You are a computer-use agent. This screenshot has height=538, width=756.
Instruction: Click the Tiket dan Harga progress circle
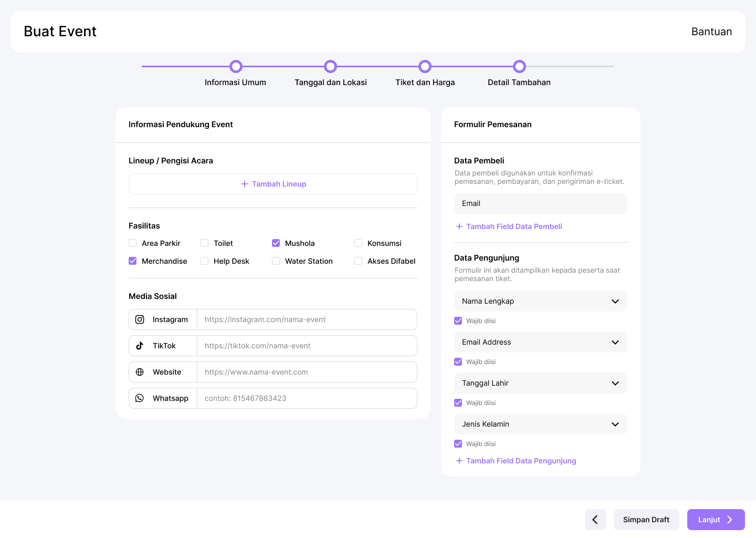[425, 66]
